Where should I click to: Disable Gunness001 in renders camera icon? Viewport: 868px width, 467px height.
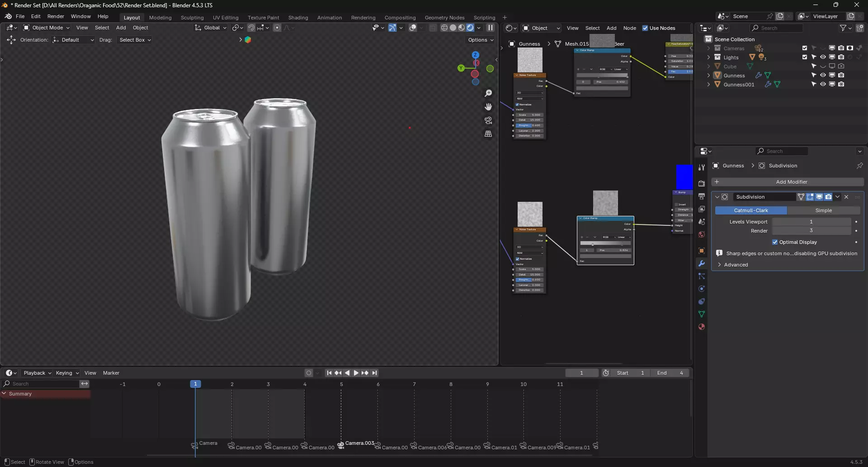(841, 85)
